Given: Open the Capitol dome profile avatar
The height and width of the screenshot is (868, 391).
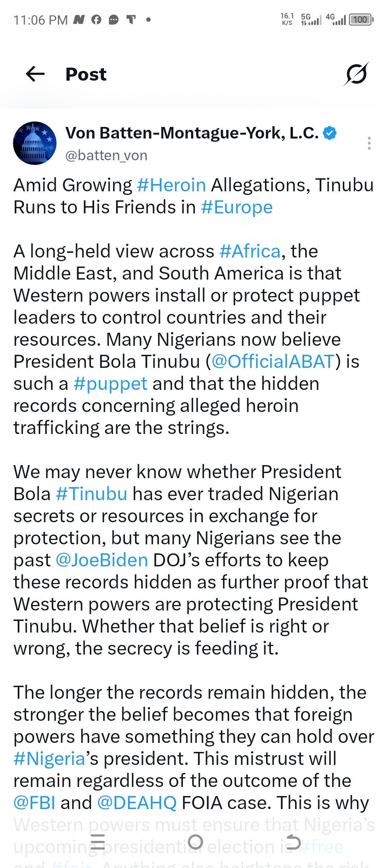Looking at the screenshot, I should [x=35, y=143].
